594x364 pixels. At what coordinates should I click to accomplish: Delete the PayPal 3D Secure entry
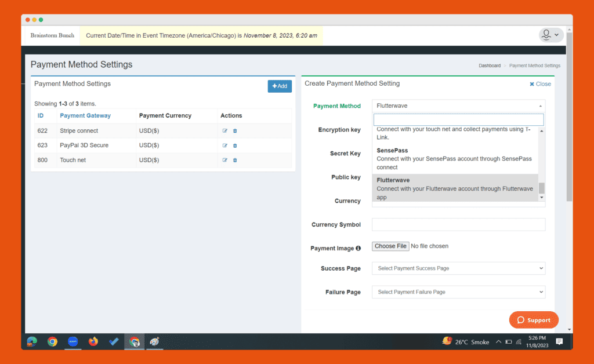point(235,145)
